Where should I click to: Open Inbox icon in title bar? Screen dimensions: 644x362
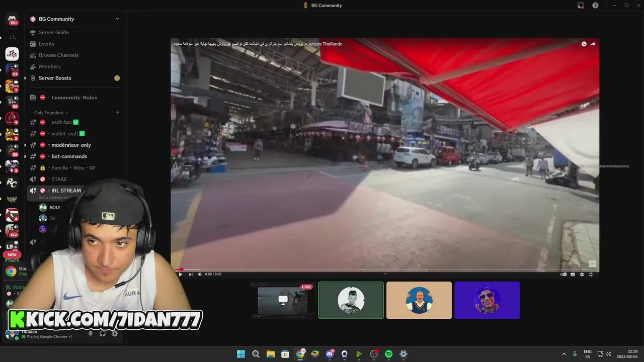[581, 6]
